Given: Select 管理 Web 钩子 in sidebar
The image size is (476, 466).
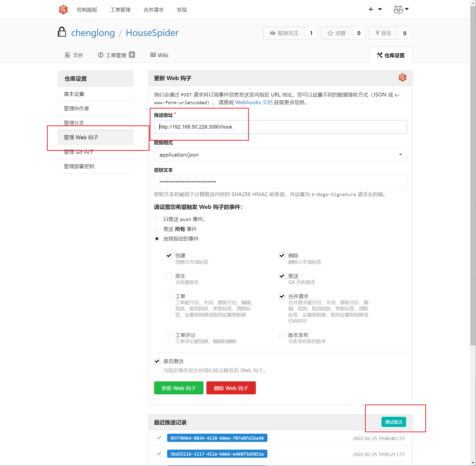Looking at the screenshot, I should point(96,137).
